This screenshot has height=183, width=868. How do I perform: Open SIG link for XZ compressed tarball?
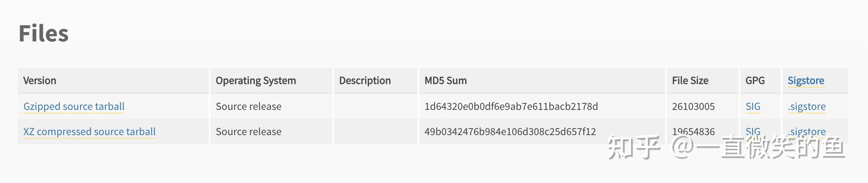click(753, 131)
